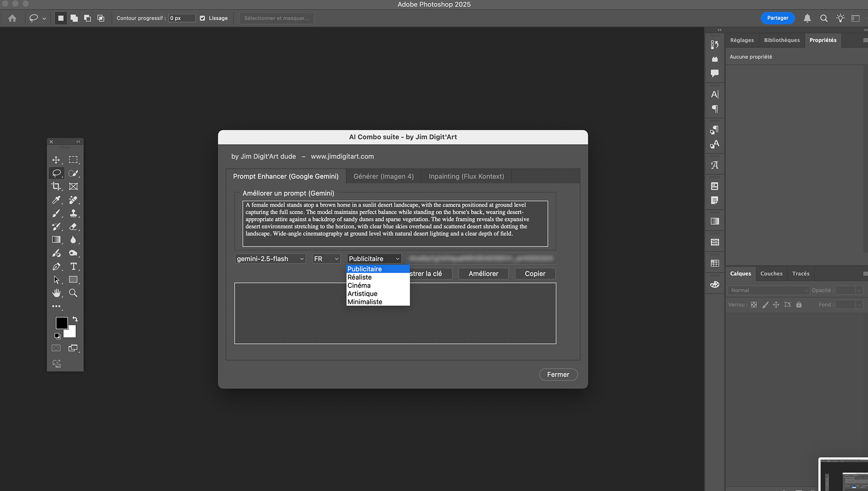Image resolution: width=868 pixels, height=491 pixels.
Task: Select Add to Selection mode
Action: tap(74, 18)
